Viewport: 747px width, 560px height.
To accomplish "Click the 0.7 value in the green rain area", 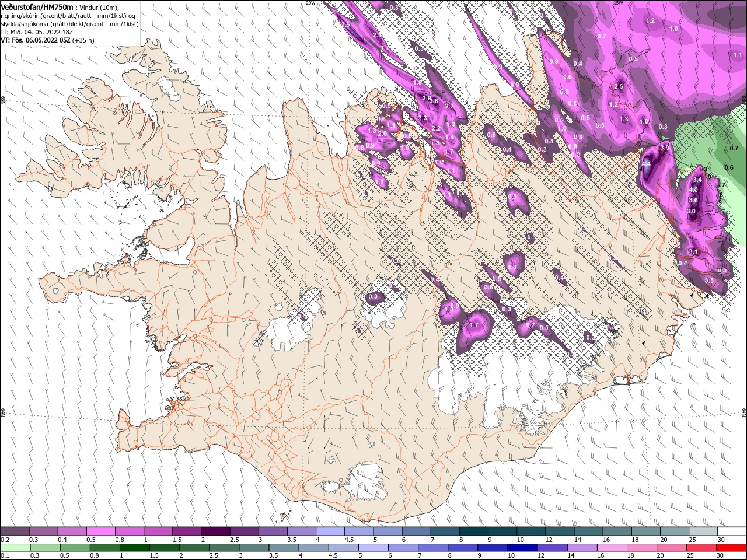I will point(734,148).
